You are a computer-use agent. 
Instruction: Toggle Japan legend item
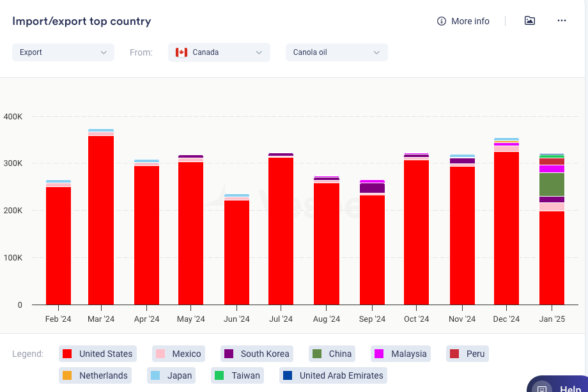[x=171, y=375]
